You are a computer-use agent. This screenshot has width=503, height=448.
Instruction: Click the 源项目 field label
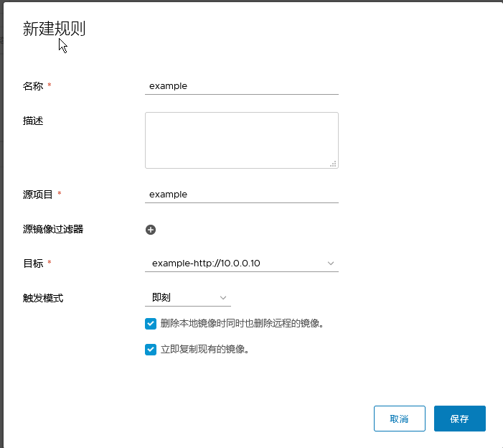click(38, 195)
